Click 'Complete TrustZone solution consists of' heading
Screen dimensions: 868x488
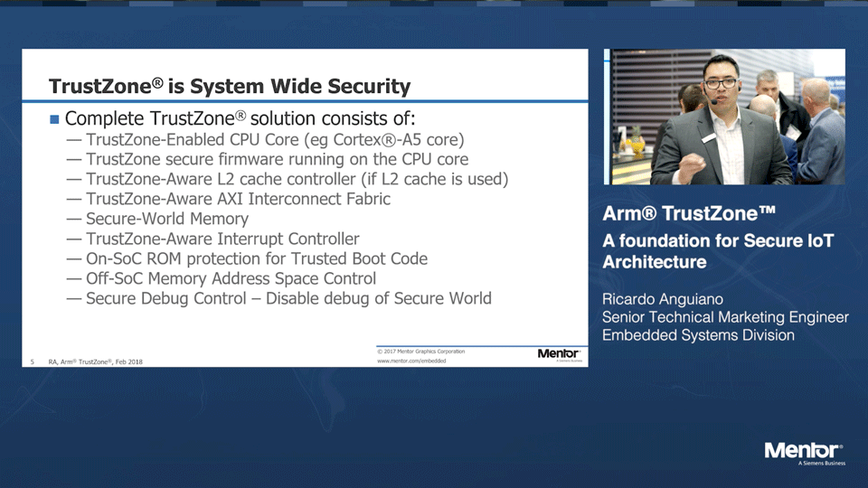click(240, 118)
